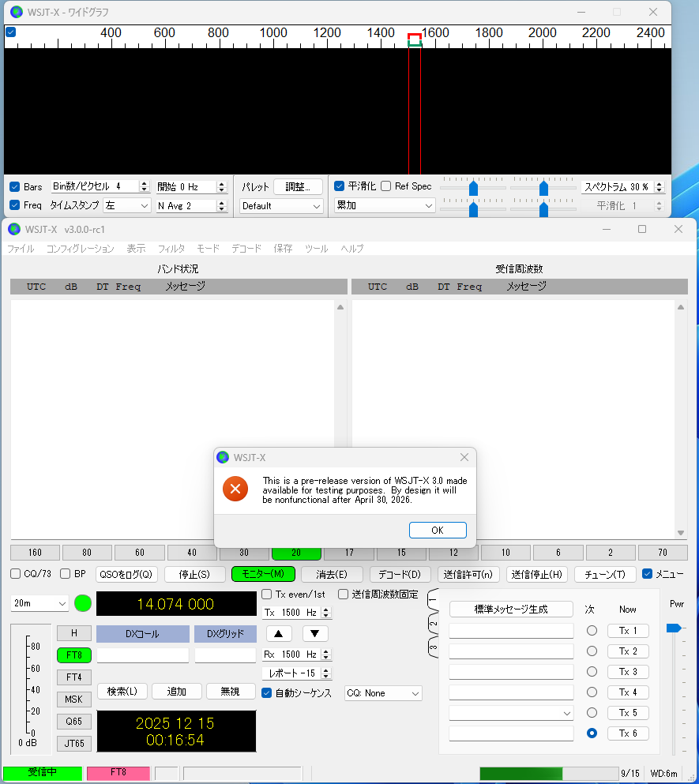Click the DXコール input field
699x784 pixels.
tap(143, 655)
